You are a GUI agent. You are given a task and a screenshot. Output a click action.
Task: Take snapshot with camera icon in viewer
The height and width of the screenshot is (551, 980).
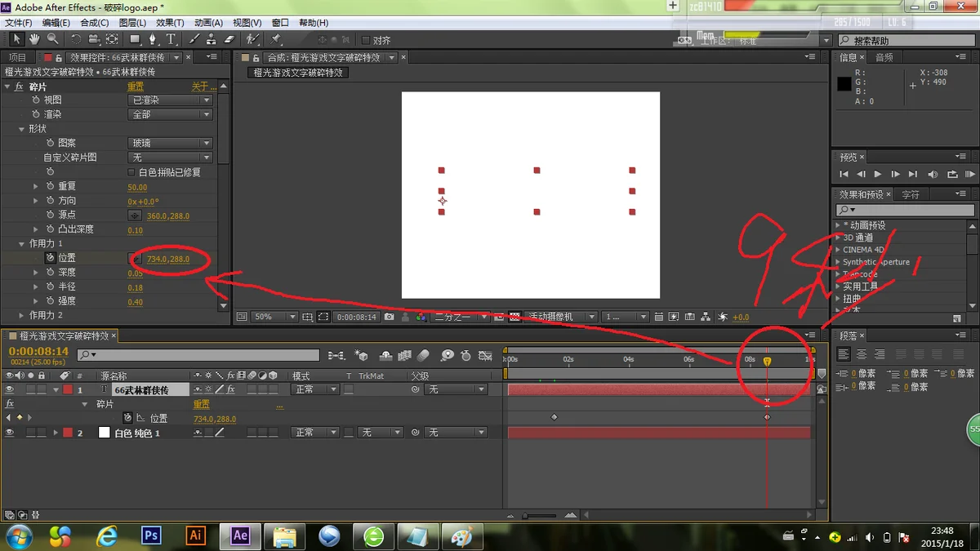pos(390,317)
